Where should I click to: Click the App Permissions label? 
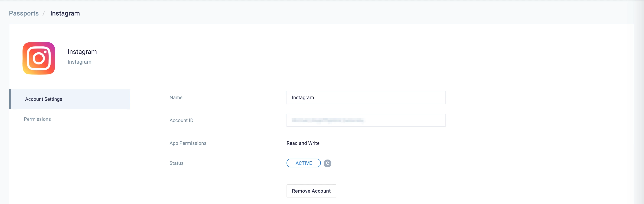(188, 143)
